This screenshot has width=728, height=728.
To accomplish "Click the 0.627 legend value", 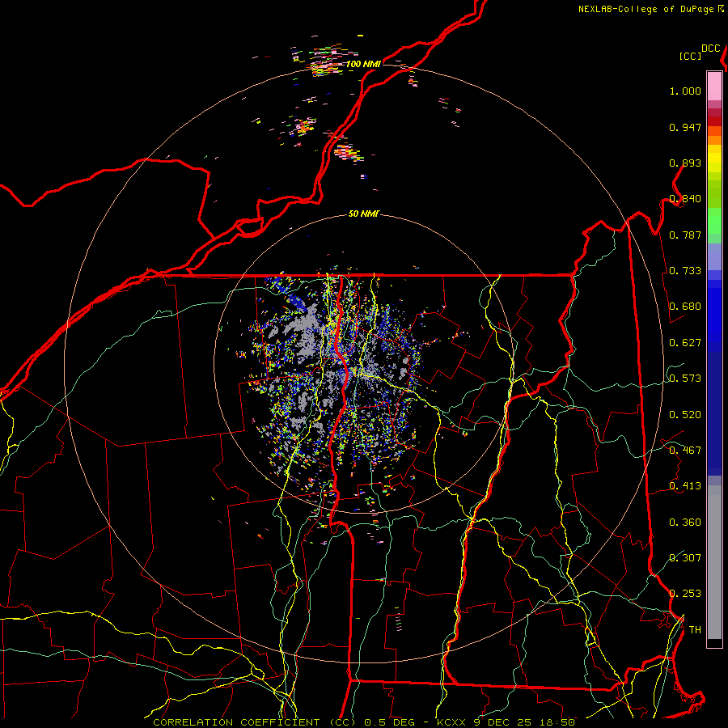I will click(685, 343).
